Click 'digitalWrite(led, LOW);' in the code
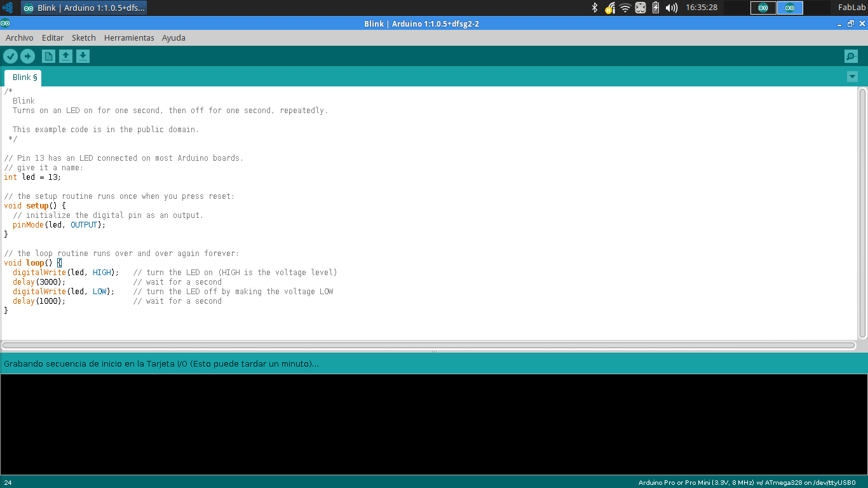Screen dimensions: 868x488 click(x=64, y=292)
